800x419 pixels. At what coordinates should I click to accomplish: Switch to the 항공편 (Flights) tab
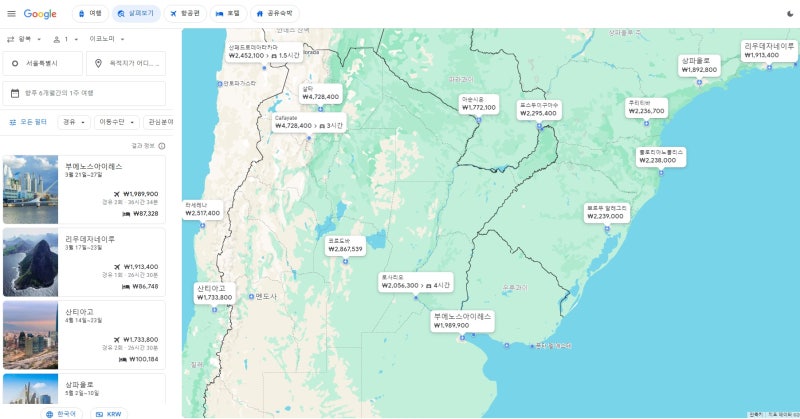click(185, 14)
